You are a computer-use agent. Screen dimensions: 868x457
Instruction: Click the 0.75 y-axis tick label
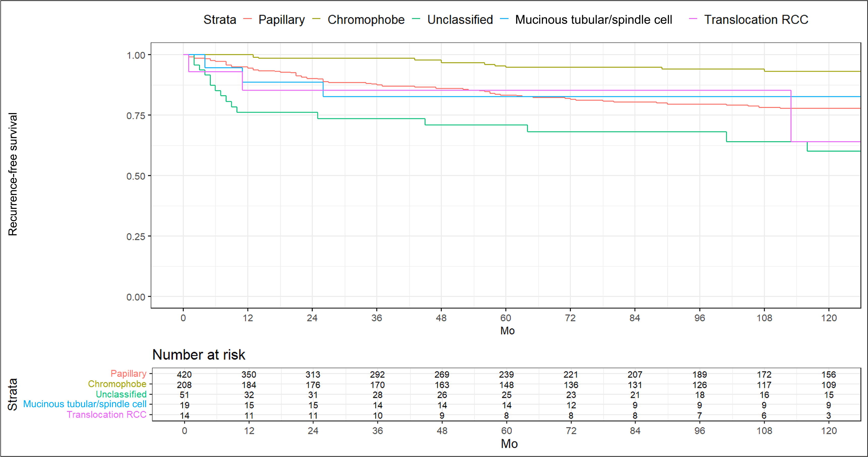click(x=136, y=116)
